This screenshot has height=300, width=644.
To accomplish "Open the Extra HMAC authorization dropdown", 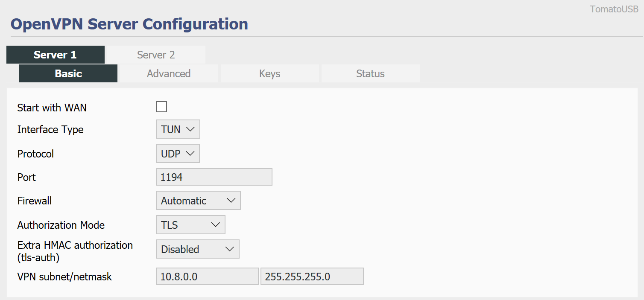I will pyautogui.click(x=197, y=249).
